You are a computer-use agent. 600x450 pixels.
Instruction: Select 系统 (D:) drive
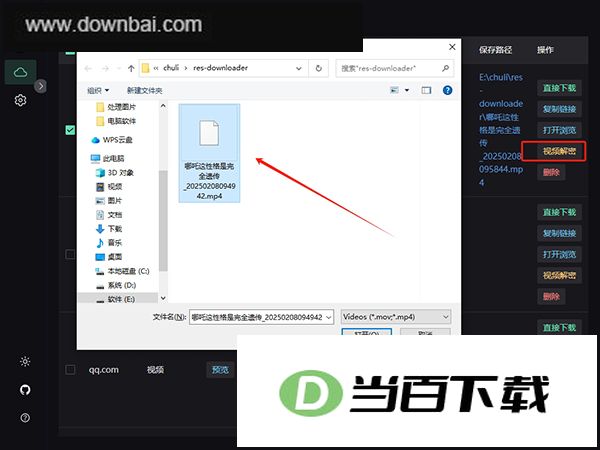pos(116,285)
